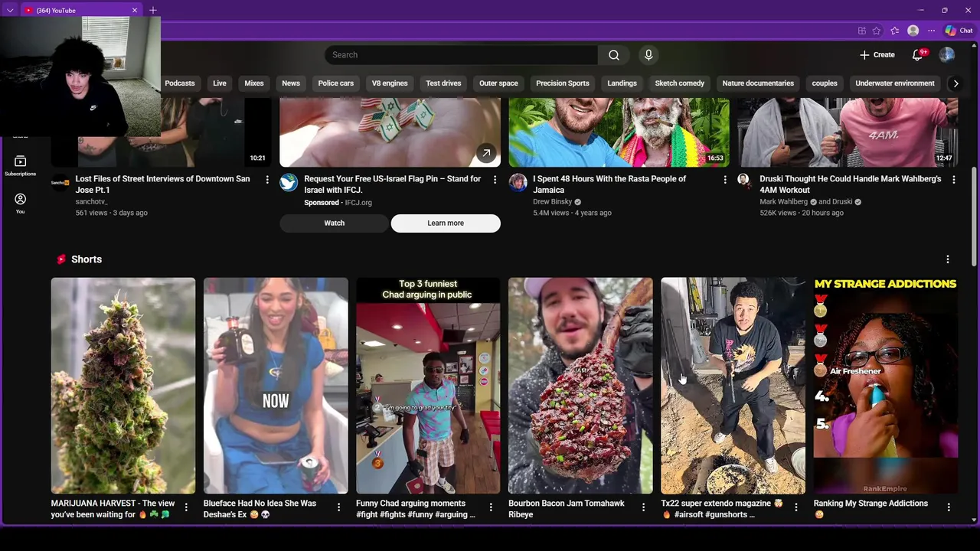The height and width of the screenshot is (551, 980).
Task: Open 'I Spent 48 Hours With the Rasta People' title
Action: [609, 184]
